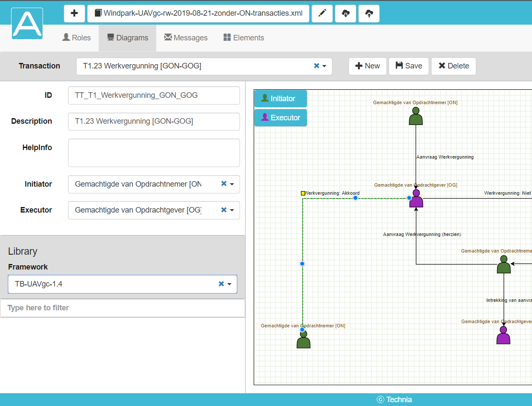
Task: Click into the HelpInfo text area
Action: click(154, 153)
